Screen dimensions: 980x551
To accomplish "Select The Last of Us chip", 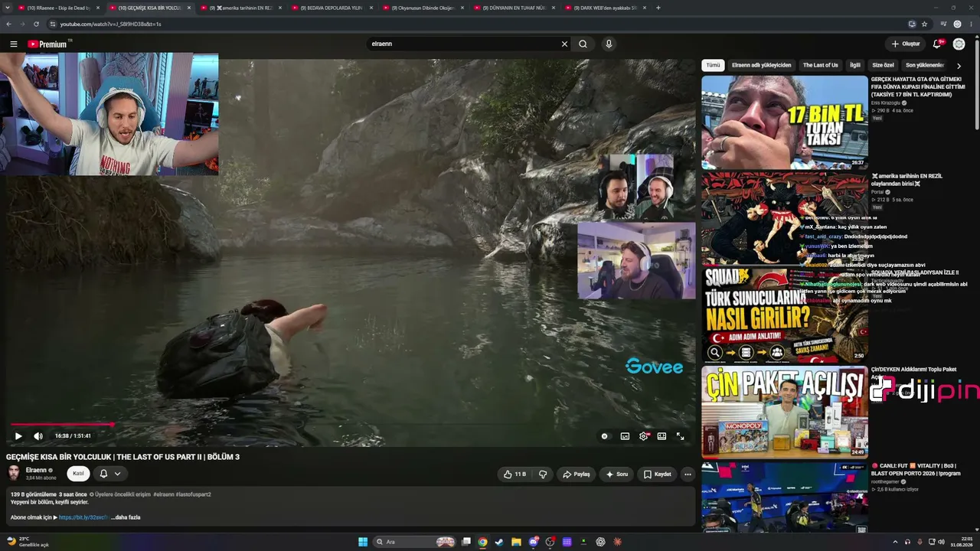I will [x=820, y=65].
